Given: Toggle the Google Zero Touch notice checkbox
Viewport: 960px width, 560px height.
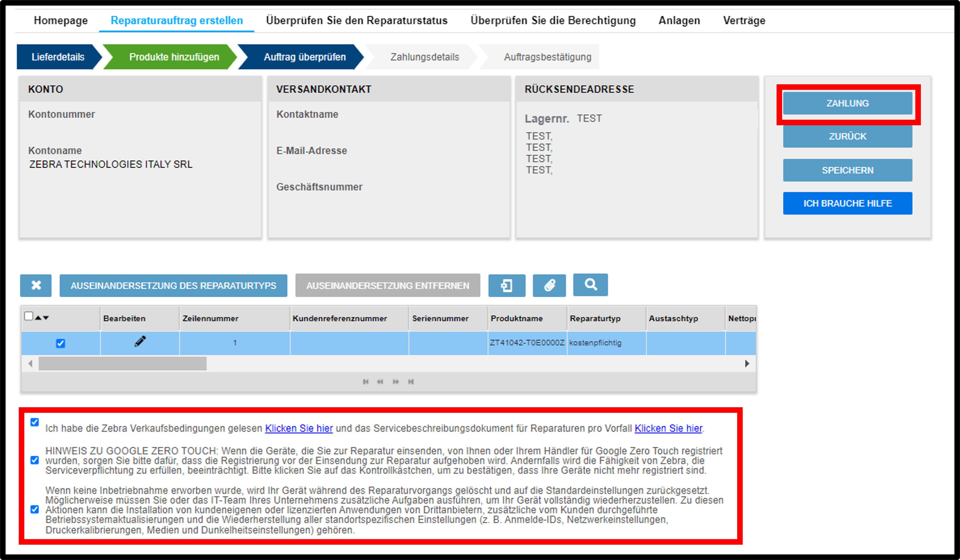Looking at the screenshot, I should tap(35, 460).
